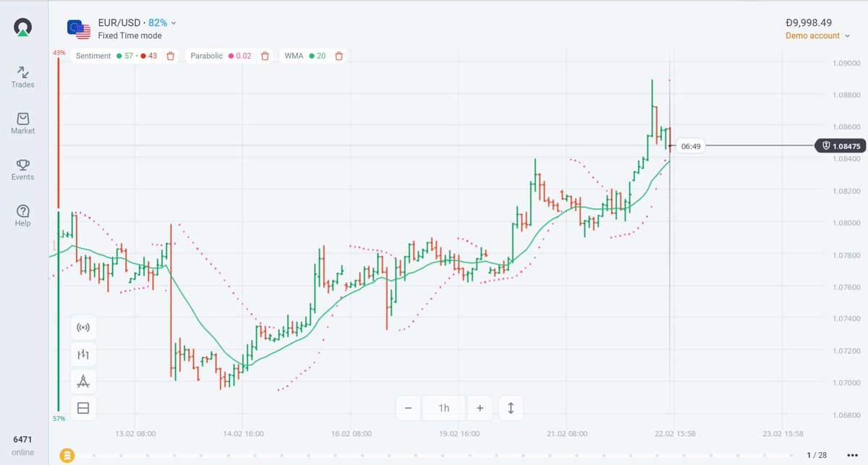The image size is (868, 465).
Task: Open the Help section
Action: pyautogui.click(x=23, y=216)
